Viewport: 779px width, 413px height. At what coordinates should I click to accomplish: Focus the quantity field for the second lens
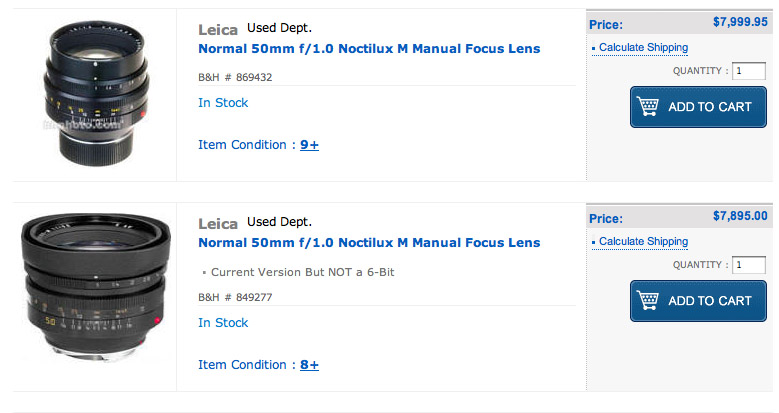(749, 264)
